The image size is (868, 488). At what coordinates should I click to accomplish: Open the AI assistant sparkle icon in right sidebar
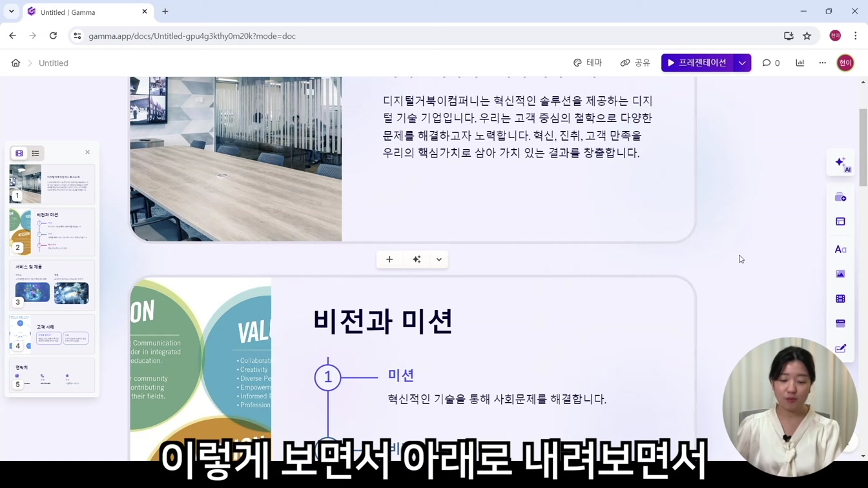click(x=842, y=163)
